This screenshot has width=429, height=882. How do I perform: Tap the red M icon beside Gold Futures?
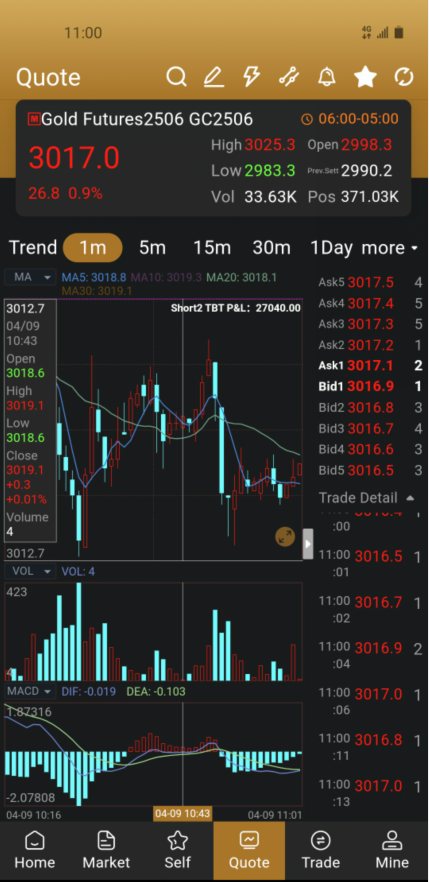[x=34, y=119]
